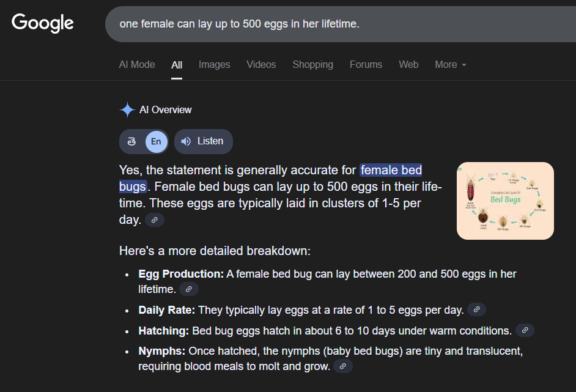Screen dimensions: 576x392
Task: Switch to the Videos tab
Action: coord(261,64)
